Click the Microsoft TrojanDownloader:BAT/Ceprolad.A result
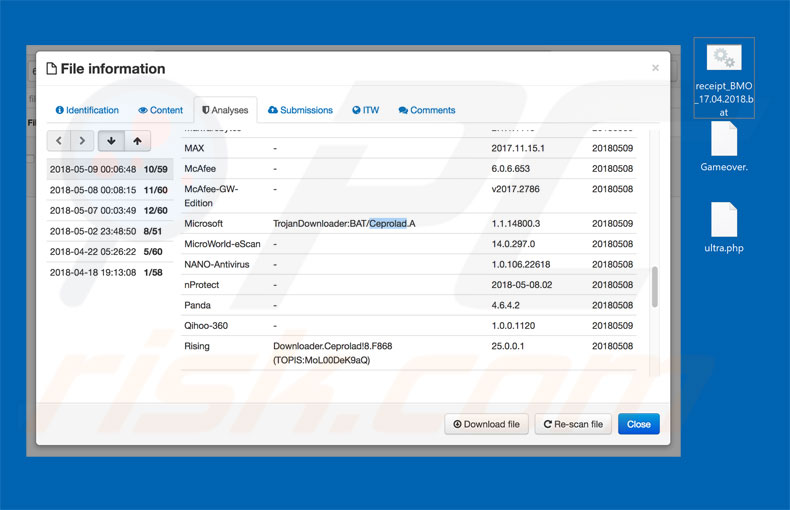This screenshot has width=790, height=510. pos(344,223)
